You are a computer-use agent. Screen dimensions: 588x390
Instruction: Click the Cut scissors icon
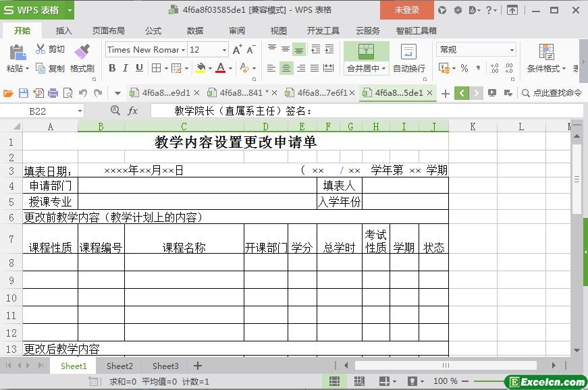tap(40, 49)
